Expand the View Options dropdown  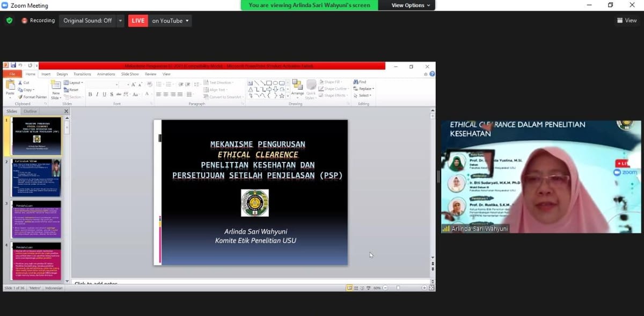(x=411, y=5)
